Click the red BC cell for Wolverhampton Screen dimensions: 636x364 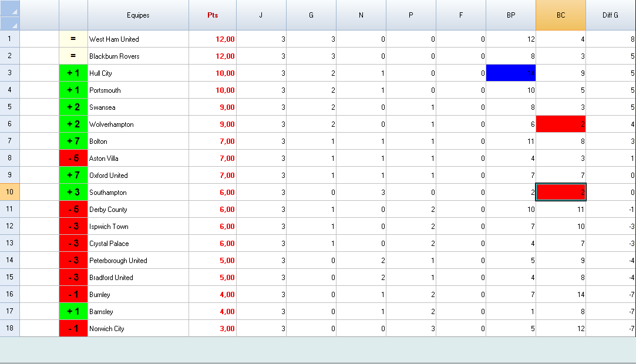tap(561, 124)
